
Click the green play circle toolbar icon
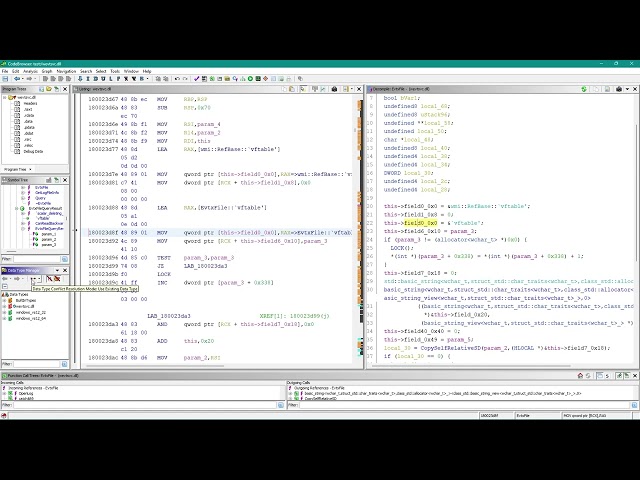point(251,79)
